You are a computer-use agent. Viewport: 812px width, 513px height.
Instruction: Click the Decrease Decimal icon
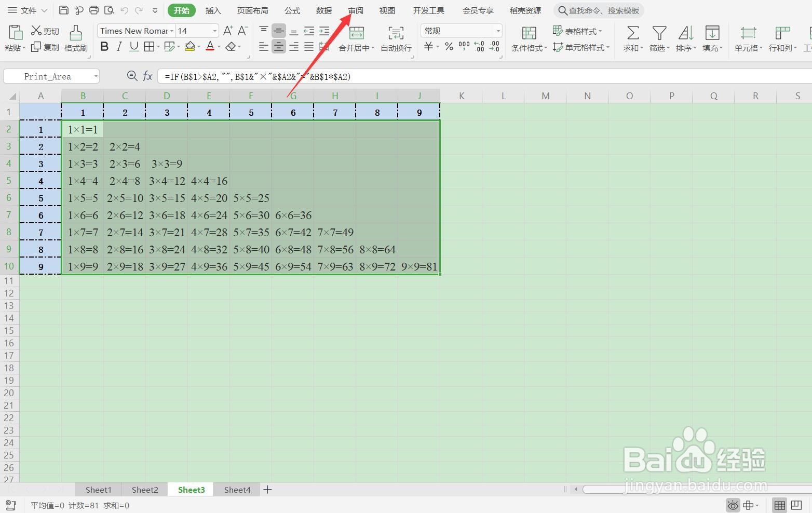pyautogui.click(x=495, y=47)
